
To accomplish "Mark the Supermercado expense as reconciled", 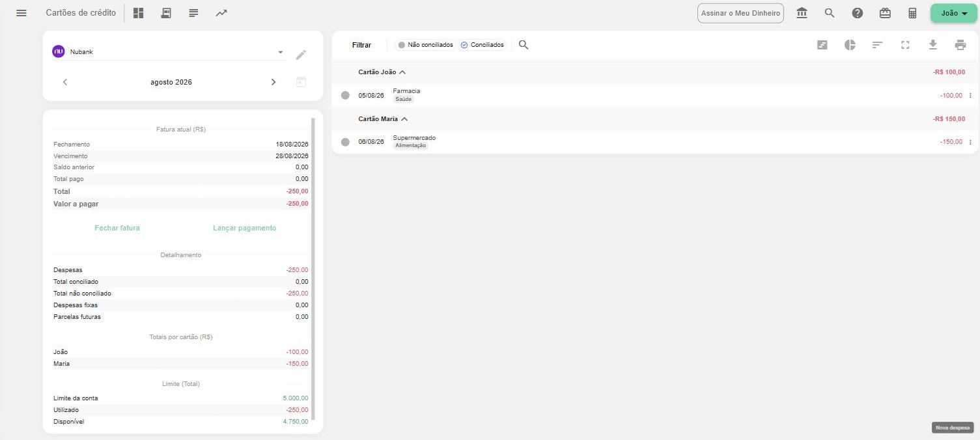I will [345, 142].
